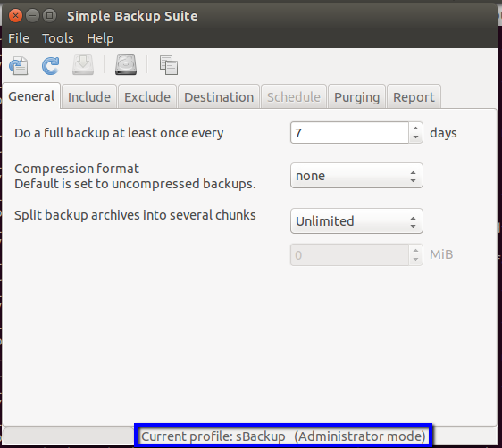Click the disabled download-to-drive toolbar icon
The image size is (502, 448).
(x=83, y=65)
